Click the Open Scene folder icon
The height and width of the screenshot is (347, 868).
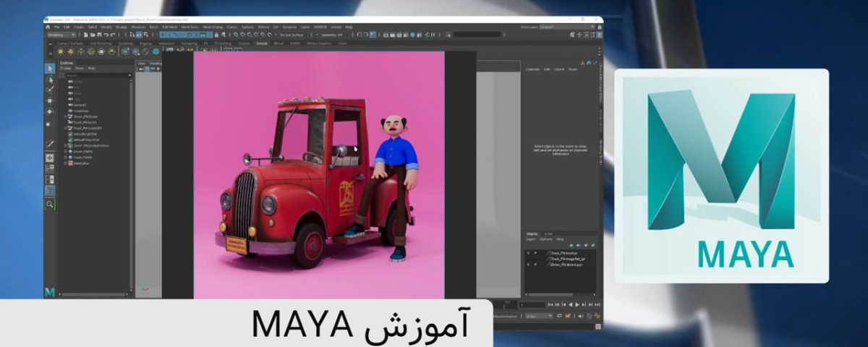[93, 35]
